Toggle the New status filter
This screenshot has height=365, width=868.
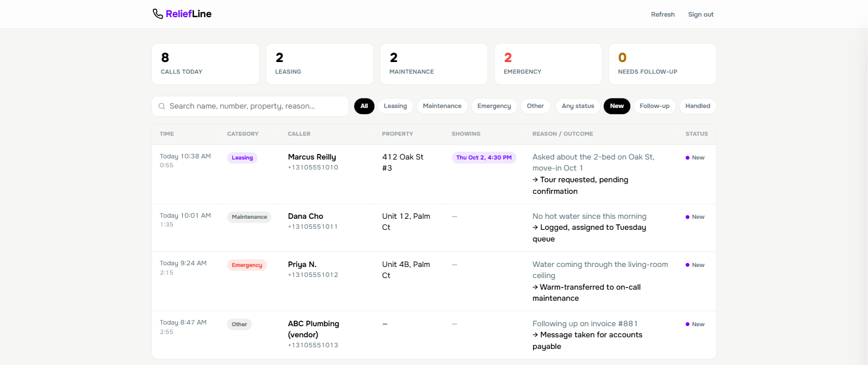pyautogui.click(x=617, y=106)
